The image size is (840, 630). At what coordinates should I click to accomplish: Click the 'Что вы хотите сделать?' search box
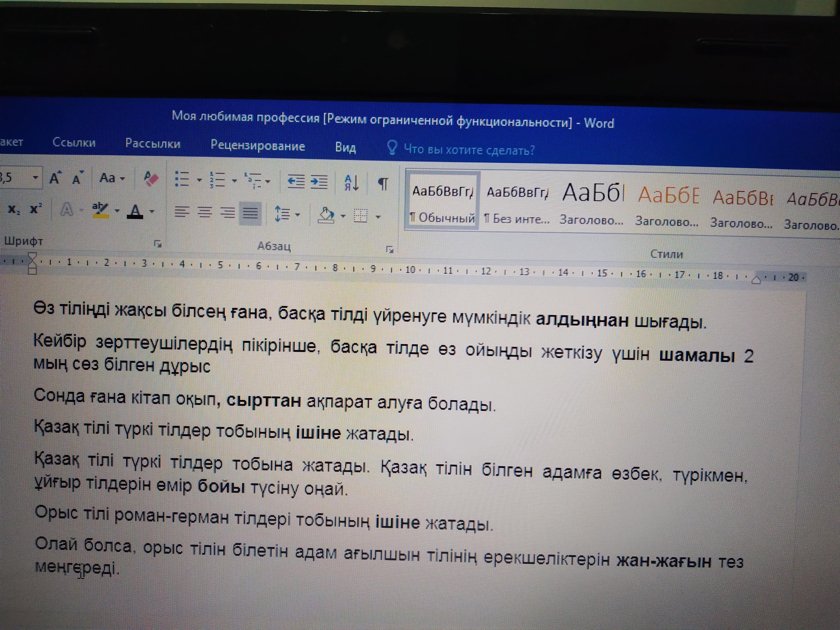click(x=469, y=150)
